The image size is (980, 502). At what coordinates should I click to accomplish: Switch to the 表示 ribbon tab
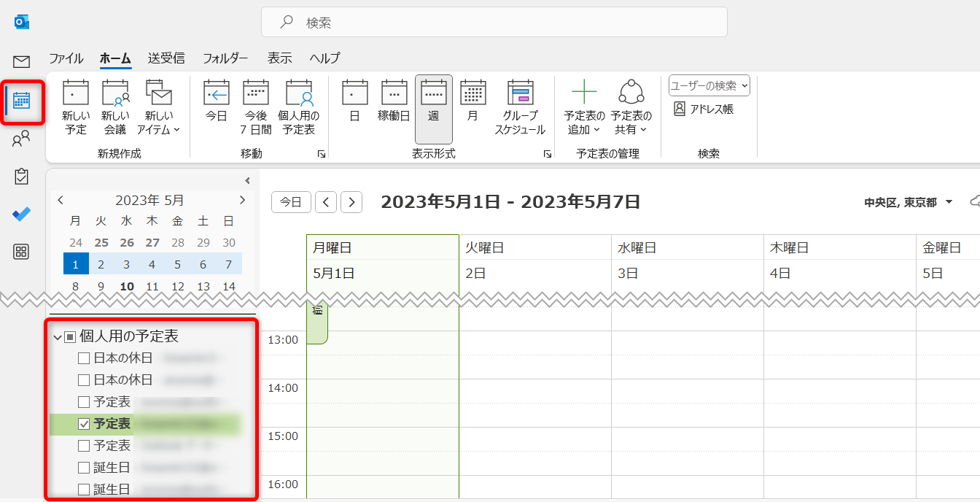click(279, 58)
